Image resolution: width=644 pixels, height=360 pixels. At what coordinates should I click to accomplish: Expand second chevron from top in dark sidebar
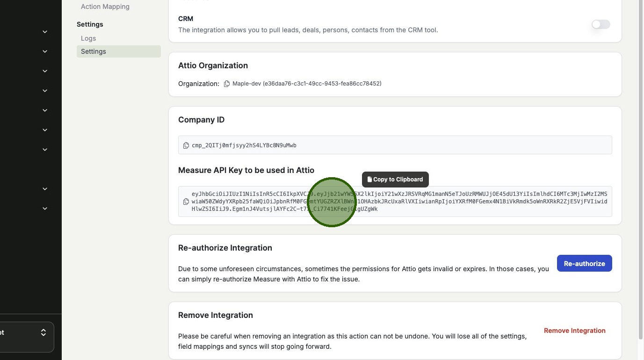(x=45, y=51)
